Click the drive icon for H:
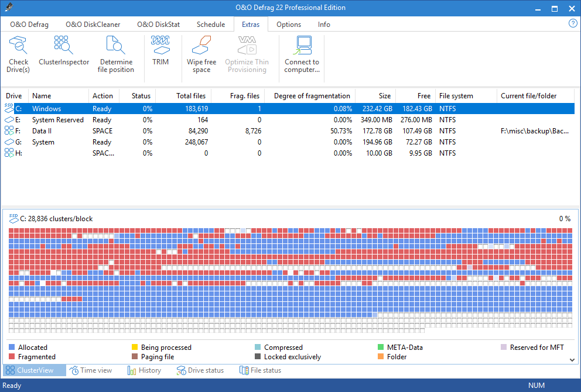 [x=9, y=153]
